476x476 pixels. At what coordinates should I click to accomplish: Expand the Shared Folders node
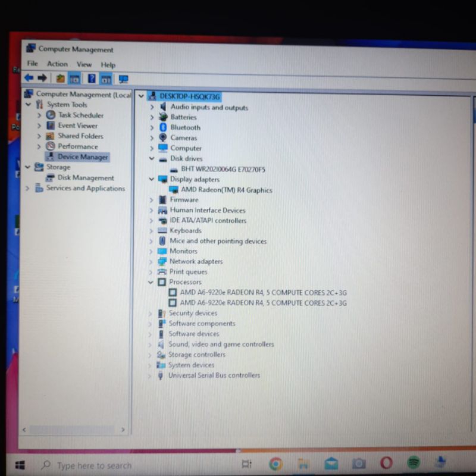click(x=39, y=136)
